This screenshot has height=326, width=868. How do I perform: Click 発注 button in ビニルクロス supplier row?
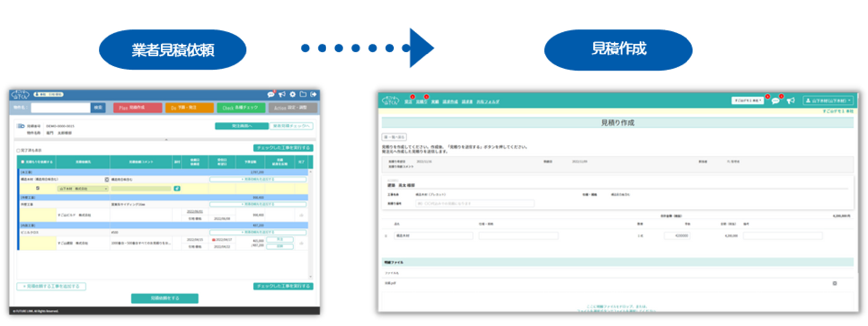pos(280,240)
